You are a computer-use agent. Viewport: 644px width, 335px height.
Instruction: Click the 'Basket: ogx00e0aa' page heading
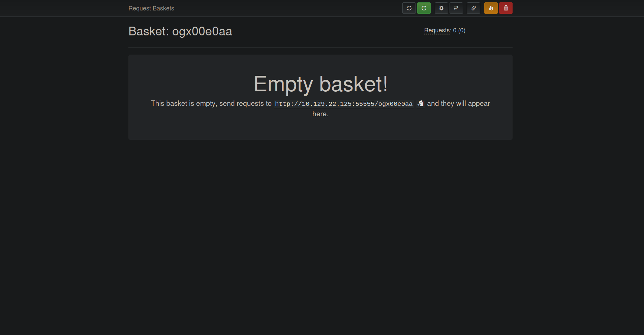(x=180, y=31)
